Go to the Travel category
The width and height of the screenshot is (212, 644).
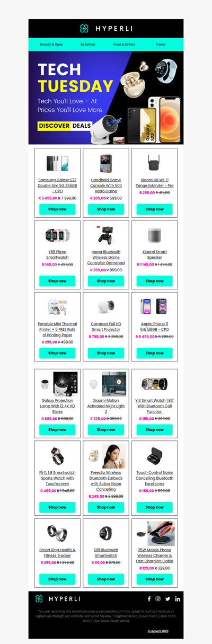tap(161, 45)
